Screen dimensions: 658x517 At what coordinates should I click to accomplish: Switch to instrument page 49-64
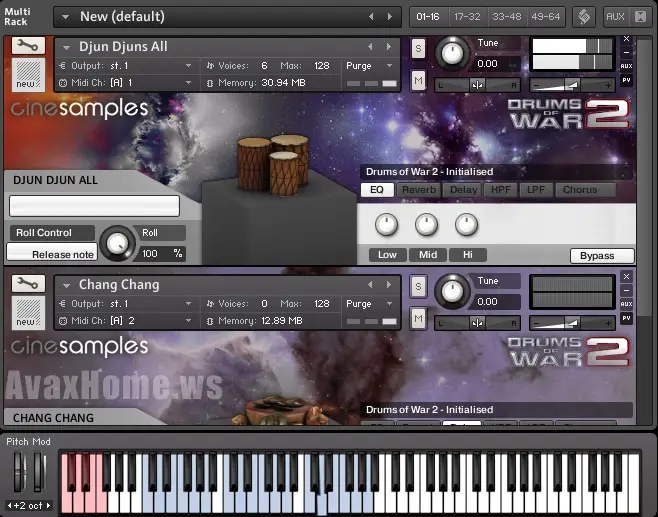pos(546,17)
